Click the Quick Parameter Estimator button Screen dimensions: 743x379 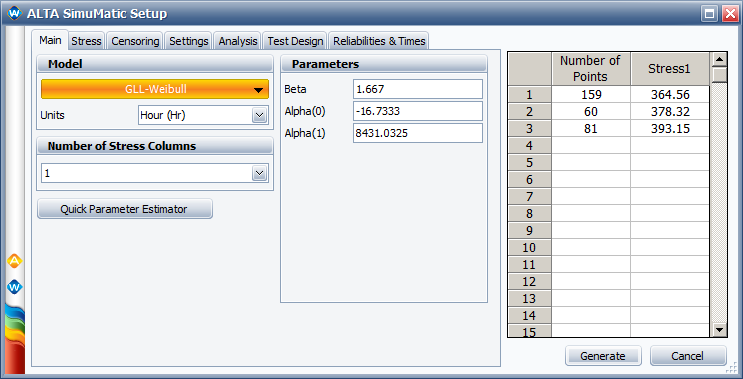pos(125,209)
